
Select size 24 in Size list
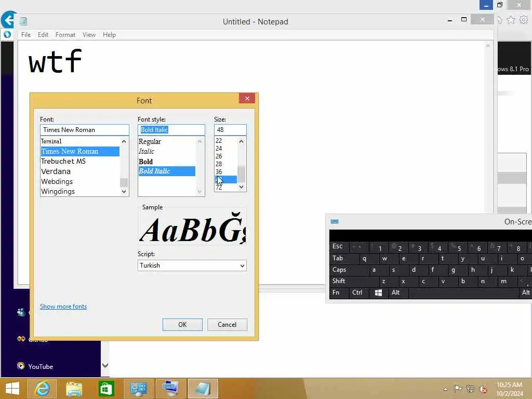[x=226, y=148]
